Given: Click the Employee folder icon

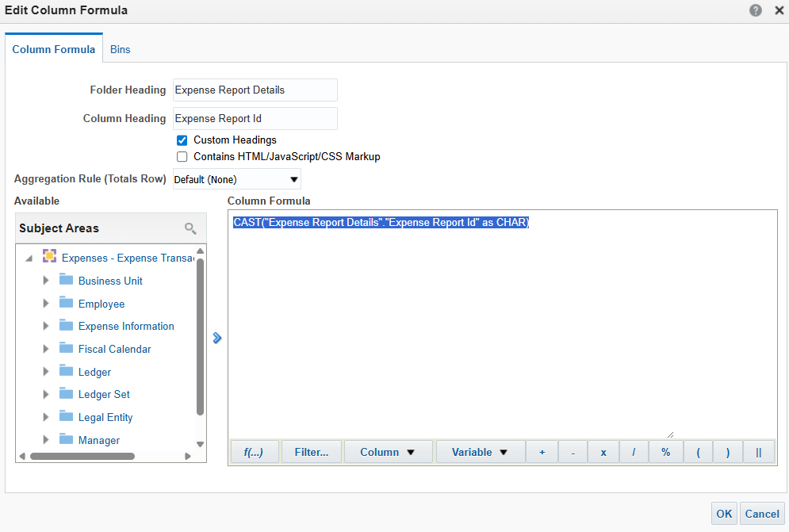Looking at the screenshot, I should click(x=66, y=303).
